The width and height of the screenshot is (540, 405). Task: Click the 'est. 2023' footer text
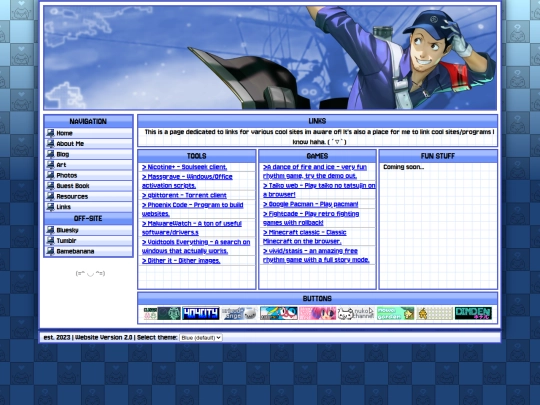[x=57, y=338]
